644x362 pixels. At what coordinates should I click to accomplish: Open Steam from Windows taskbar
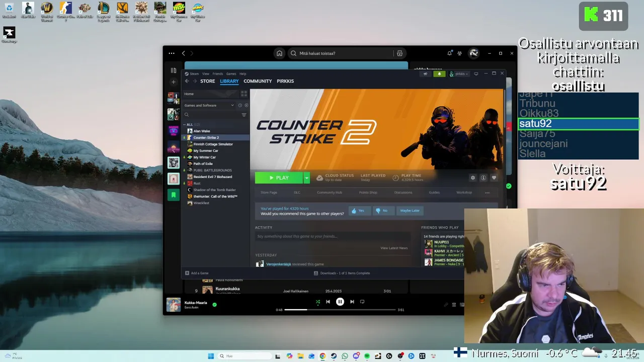(x=334, y=356)
